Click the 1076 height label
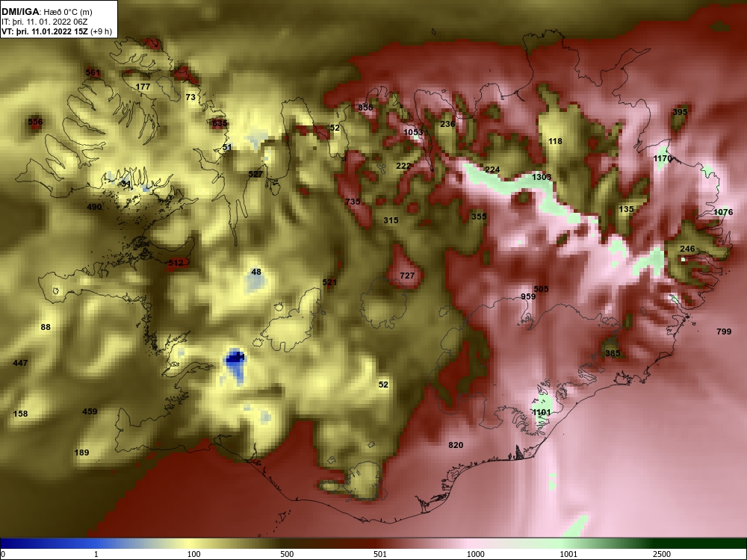747x560 pixels. click(724, 212)
